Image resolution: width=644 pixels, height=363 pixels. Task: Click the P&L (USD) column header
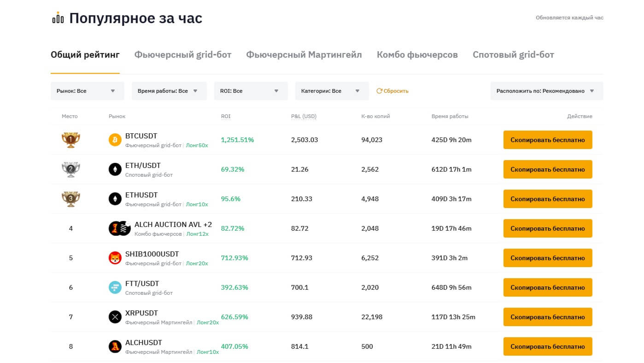[x=304, y=116]
